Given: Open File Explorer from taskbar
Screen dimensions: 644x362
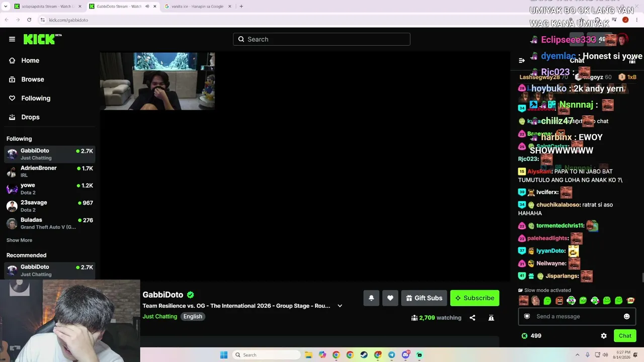Looking at the screenshot, I should (308, 355).
